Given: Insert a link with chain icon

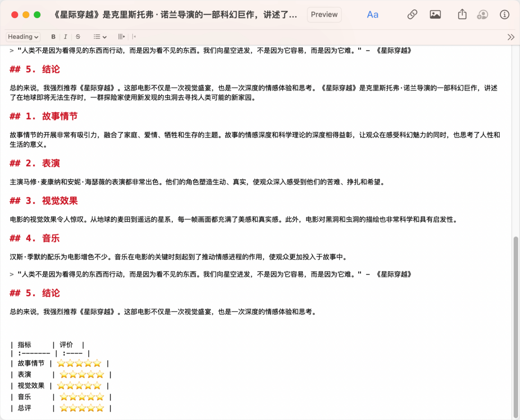Looking at the screenshot, I should [x=412, y=14].
